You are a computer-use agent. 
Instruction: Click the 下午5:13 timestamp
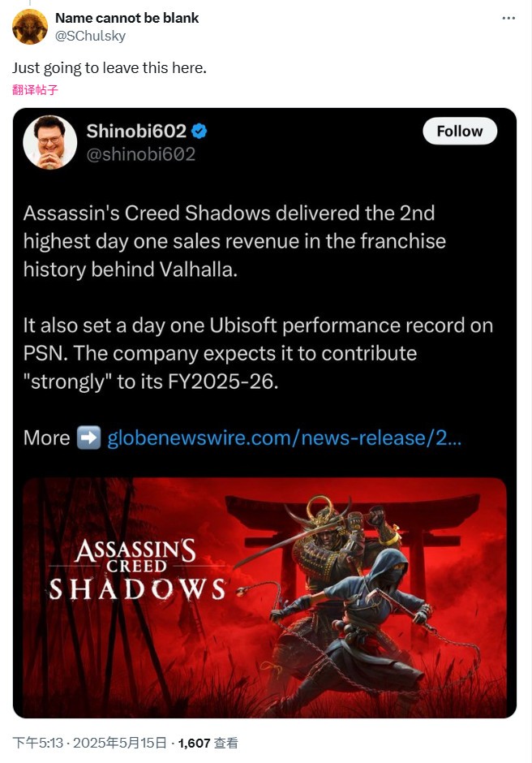(x=38, y=743)
